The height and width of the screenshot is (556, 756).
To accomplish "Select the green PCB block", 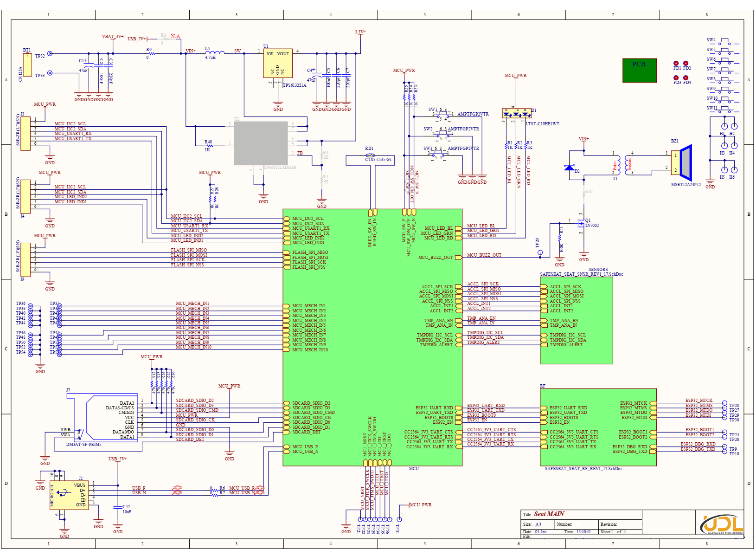I will pos(639,70).
